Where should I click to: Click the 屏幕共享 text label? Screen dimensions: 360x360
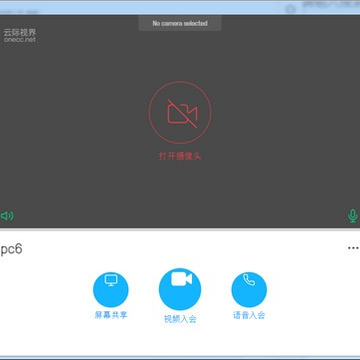coord(111,315)
